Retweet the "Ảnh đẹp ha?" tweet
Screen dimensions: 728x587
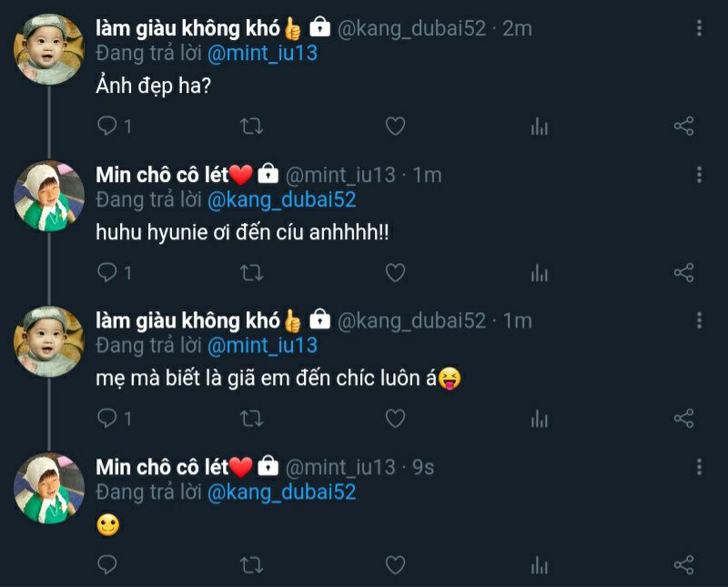tap(251, 127)
